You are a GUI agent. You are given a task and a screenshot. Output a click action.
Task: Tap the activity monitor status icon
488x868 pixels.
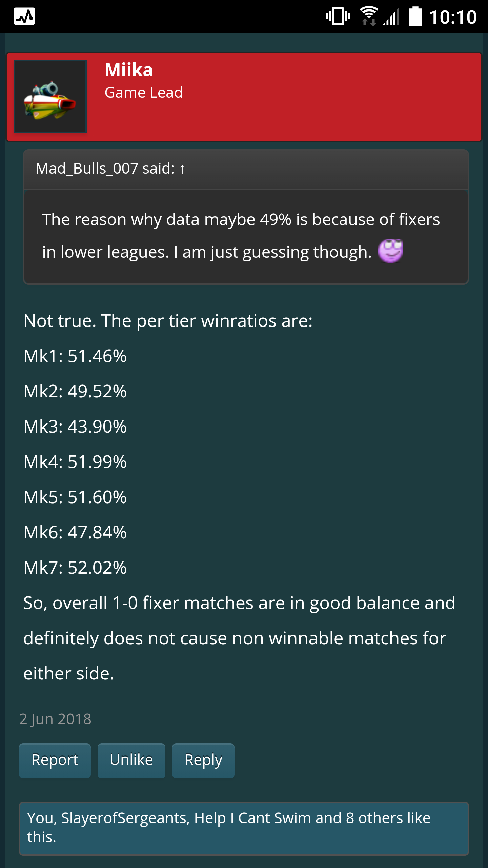click(24, 16)
